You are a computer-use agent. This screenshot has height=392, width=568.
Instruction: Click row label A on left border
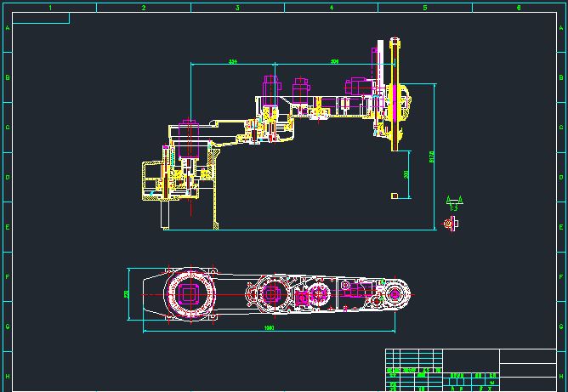click(x=8, y=28)
